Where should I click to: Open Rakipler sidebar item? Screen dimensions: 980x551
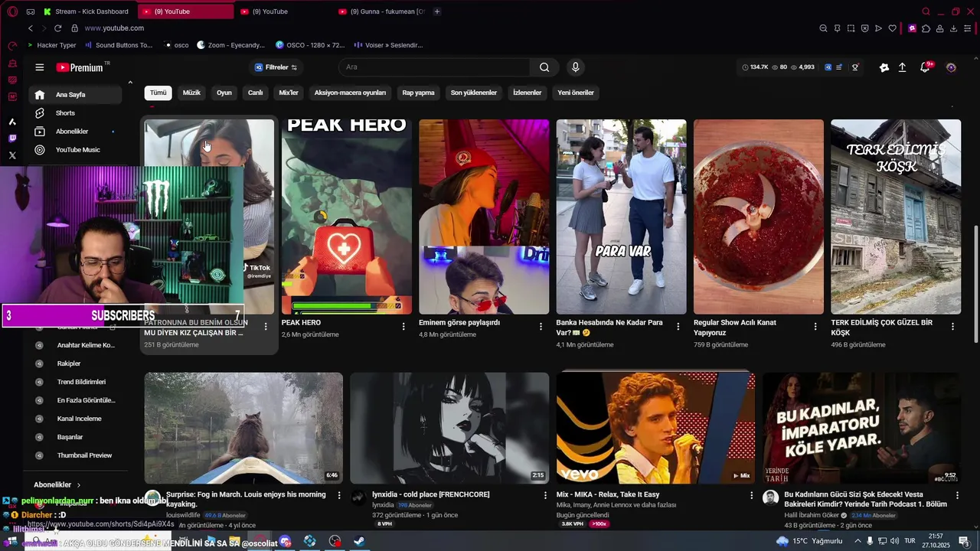[x=75, y=364]
